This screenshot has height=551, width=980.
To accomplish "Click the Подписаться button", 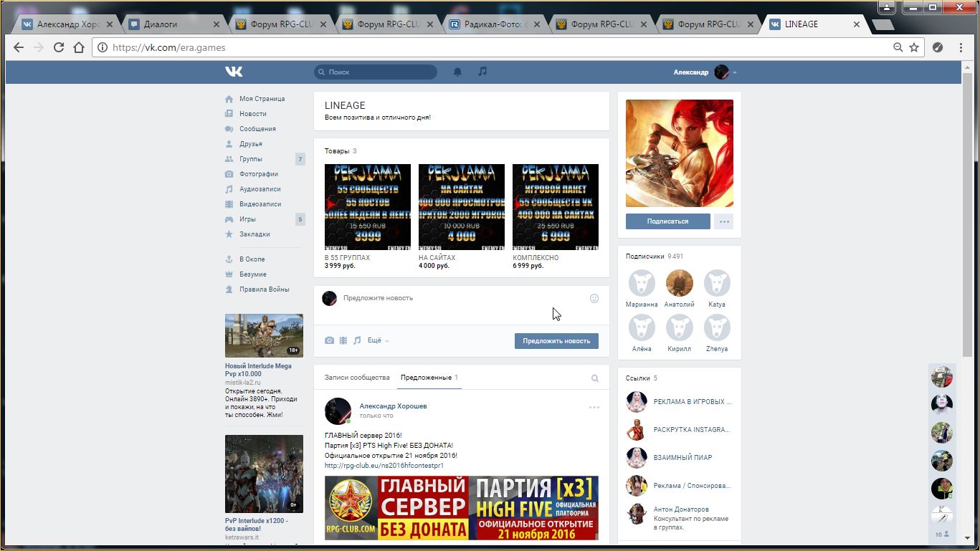I will (x=667, y=221).
